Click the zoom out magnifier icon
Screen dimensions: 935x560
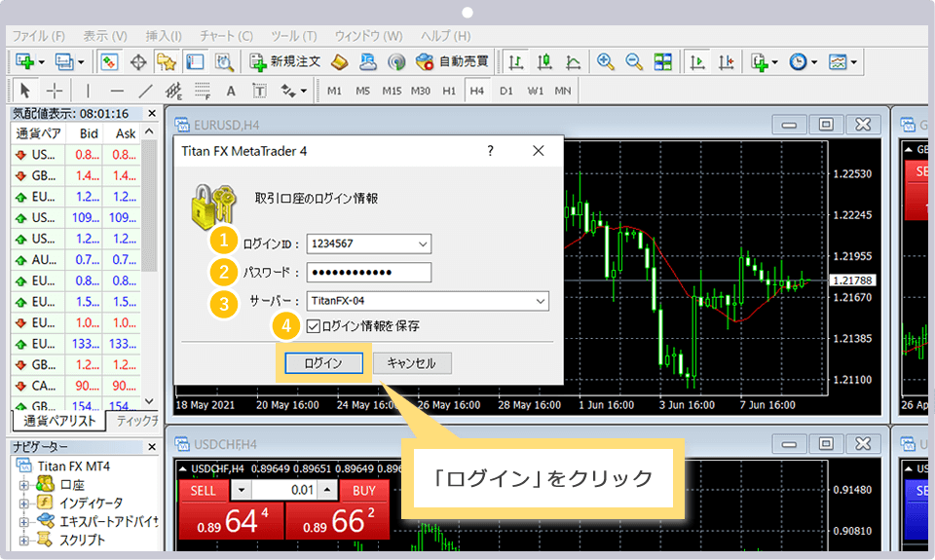click(634, 61)
